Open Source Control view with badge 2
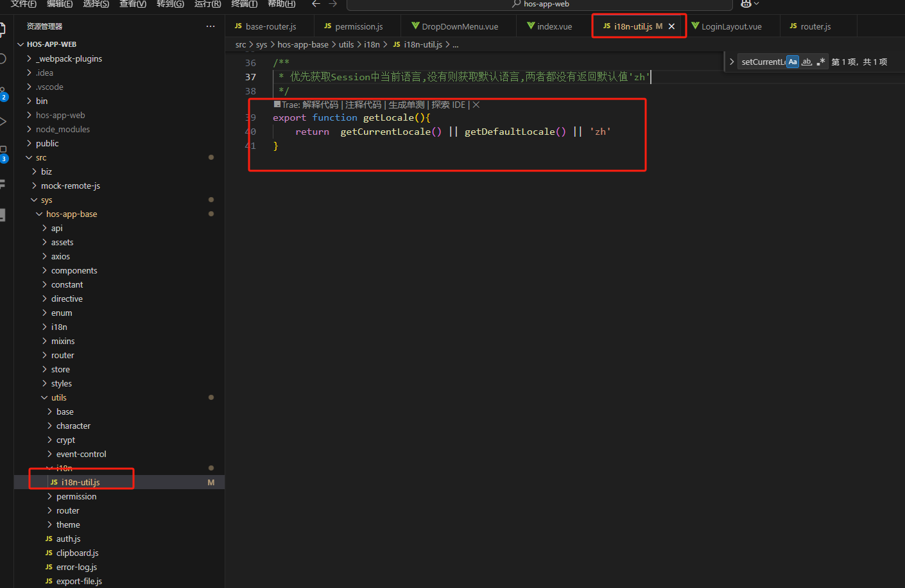This screenshot has height=588, width=905. pyautogui.click(x=3, y=93)
